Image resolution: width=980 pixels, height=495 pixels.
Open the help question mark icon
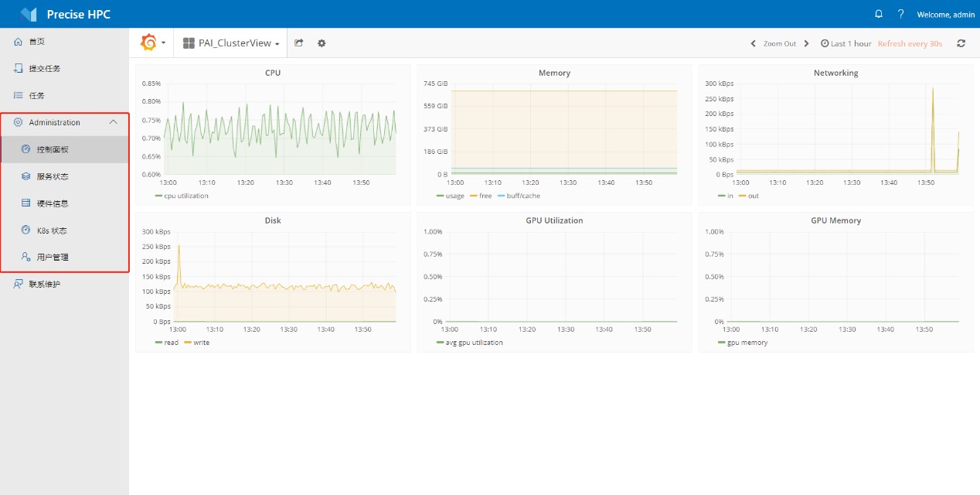point(900,14)
